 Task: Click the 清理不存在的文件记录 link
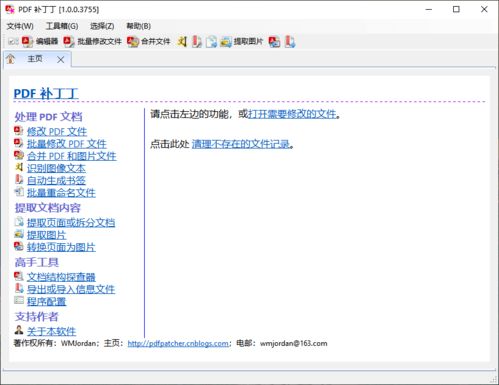pos(241,144)
